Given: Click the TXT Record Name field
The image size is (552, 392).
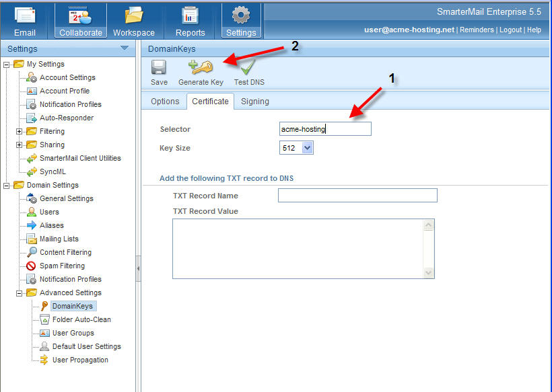Looking at the screenshot, I should 357,195.
